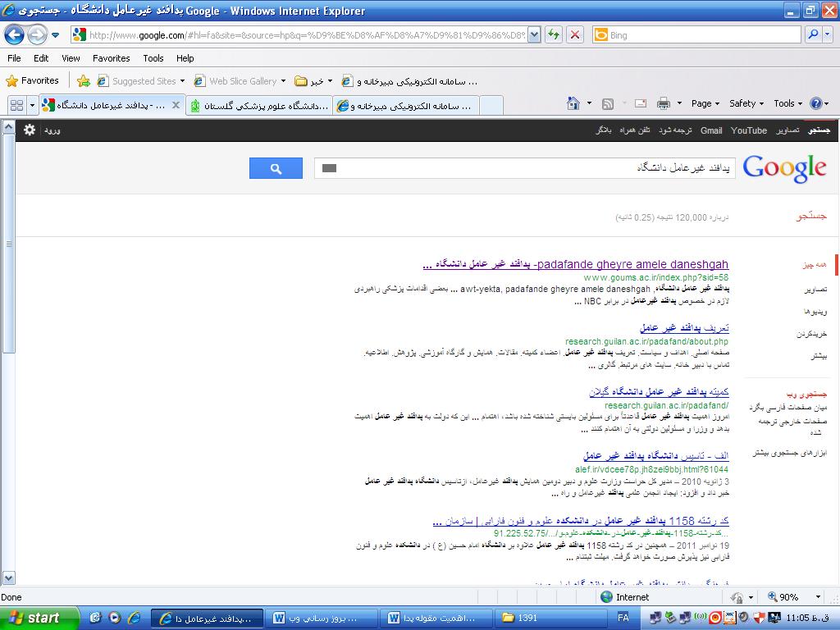Click the blue Google search button
This screenshot has width=840, height=630.
click(x=276, y=168)
